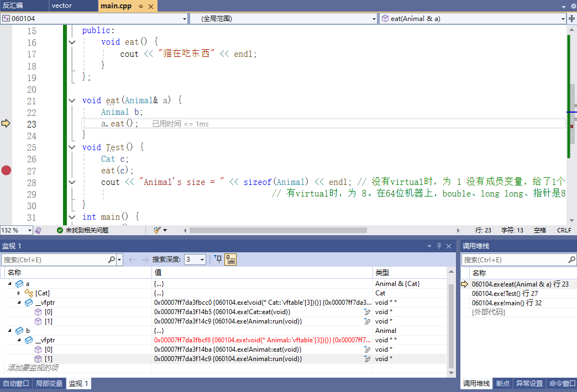Collapse the eat(Animal& a) function at line 21
The image size is (577, 392).
(x=72, y=100)
